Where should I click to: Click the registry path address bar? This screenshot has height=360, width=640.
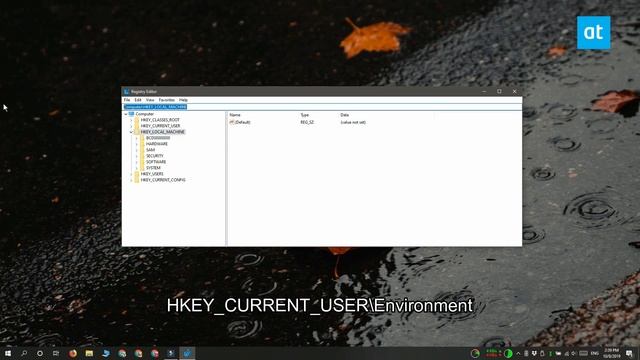pos(322,107)
